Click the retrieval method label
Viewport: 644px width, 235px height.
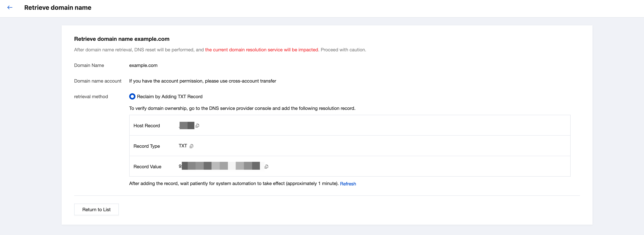(x=91, y=96)
